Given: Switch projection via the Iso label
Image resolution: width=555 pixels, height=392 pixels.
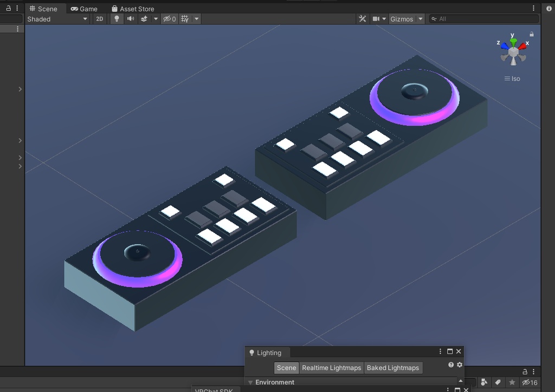Looking at the screenshot, I should 512,79.
